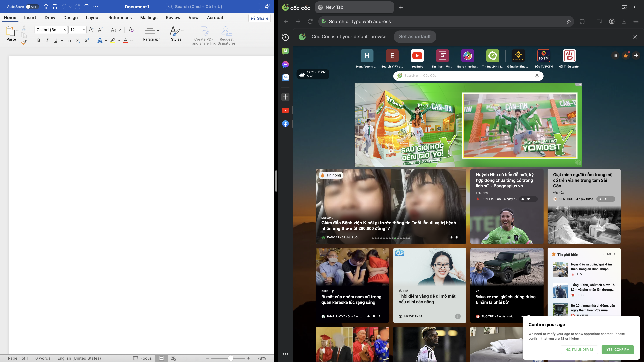Viewport: 644px width, 362px height.
Task: Switch to the Insert ribbon tab
Action: (30, 17)
